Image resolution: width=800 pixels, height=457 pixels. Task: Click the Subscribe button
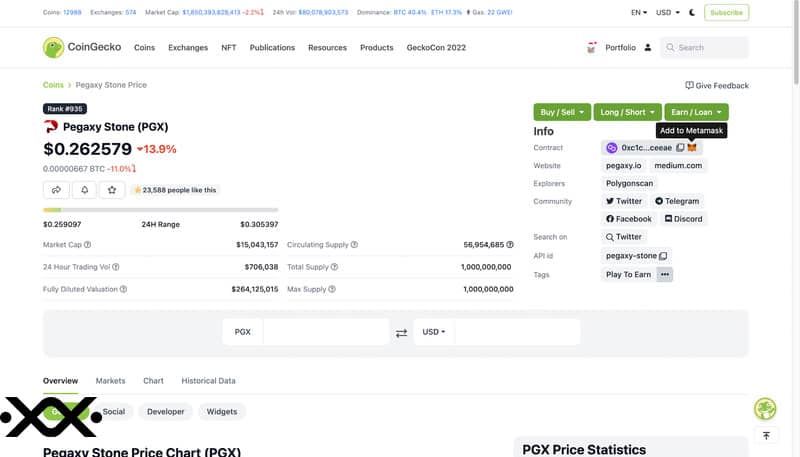point(727,12)
